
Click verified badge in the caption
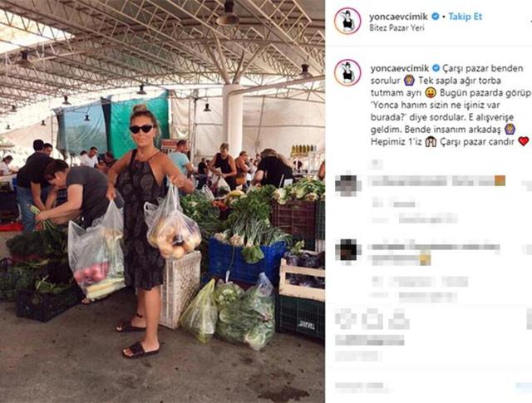436,68
